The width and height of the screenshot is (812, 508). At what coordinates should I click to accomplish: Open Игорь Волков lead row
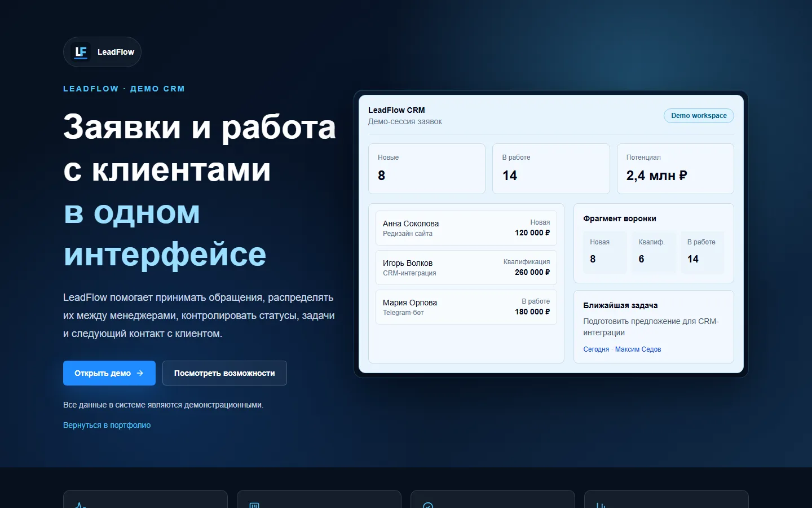(x=466, y=268)
